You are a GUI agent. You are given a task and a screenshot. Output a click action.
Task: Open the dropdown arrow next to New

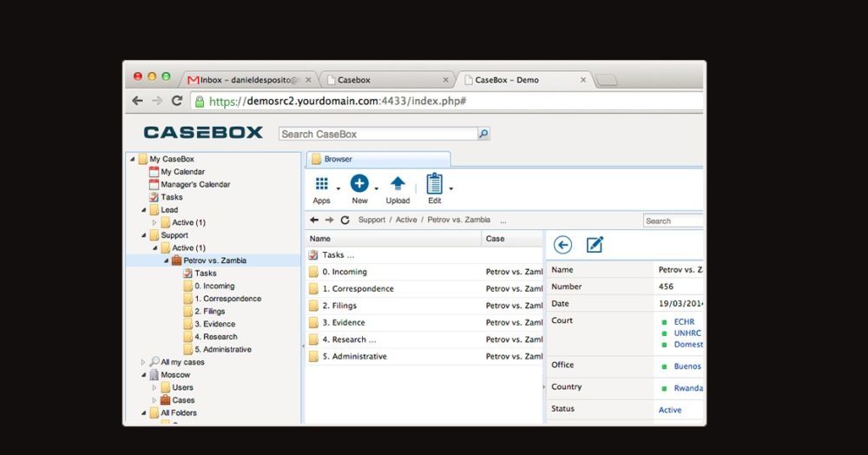[x=377, y=188]
